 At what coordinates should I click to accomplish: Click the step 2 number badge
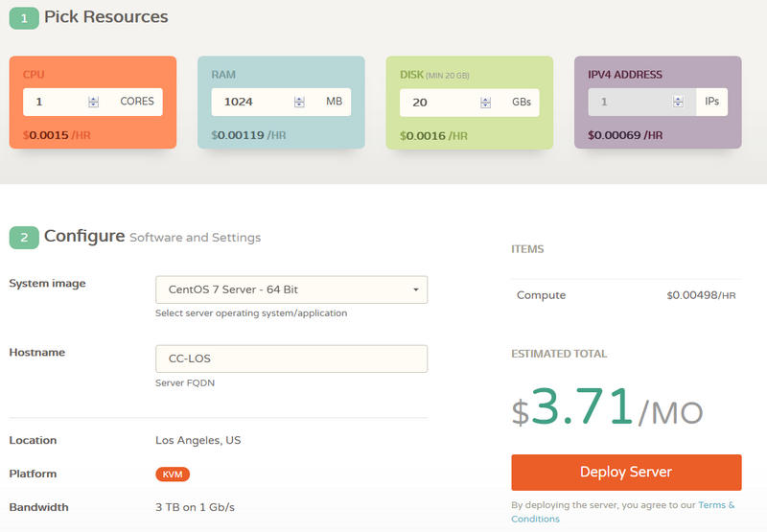coord(24,237)
